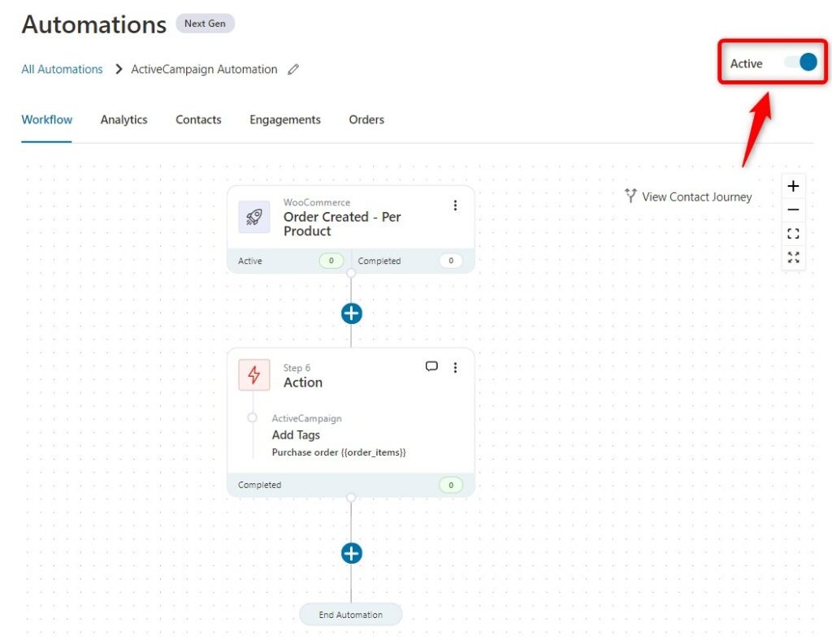Click the rocket trigger icon
This screenshot has width=832, height=644.
pos(254,217)
